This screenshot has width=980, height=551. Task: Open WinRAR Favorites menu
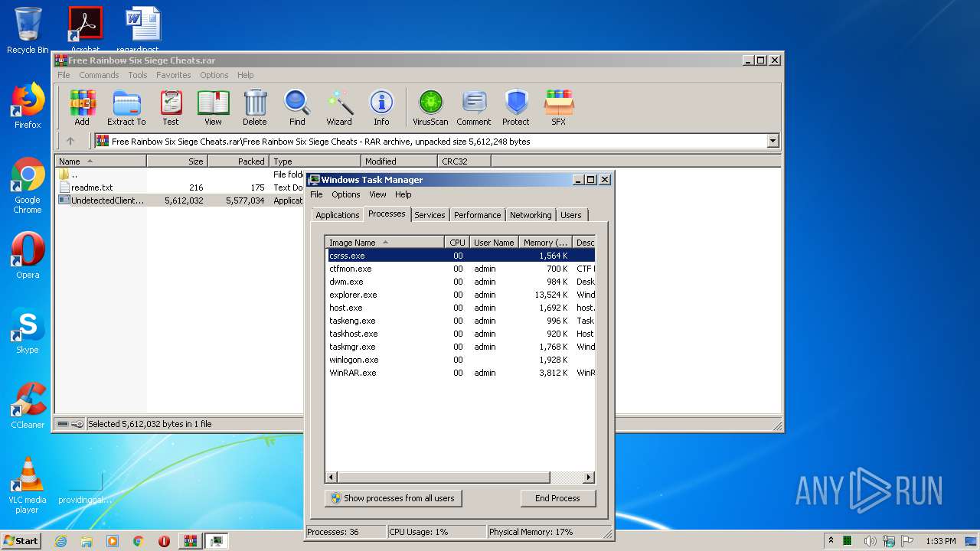point(174,75)
